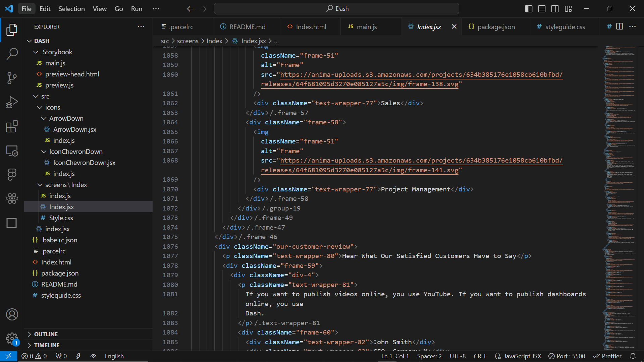This screenshot has height=362, width=644.
Task: Open Run and Debug view
Action: click(12, 102)
